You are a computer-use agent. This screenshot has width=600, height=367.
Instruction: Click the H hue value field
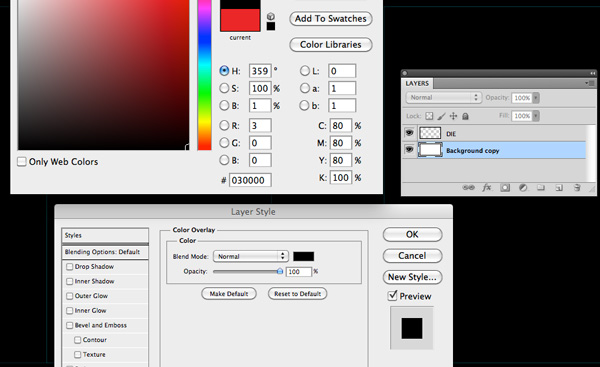260,71
